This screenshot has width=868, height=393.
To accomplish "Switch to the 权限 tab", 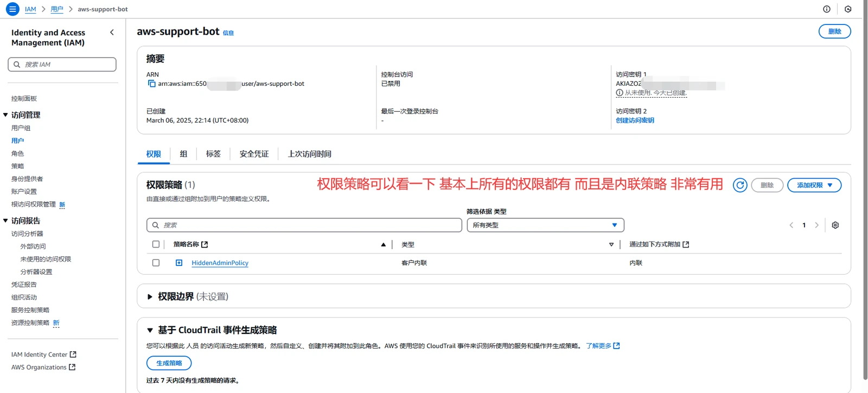I will 154,154.
